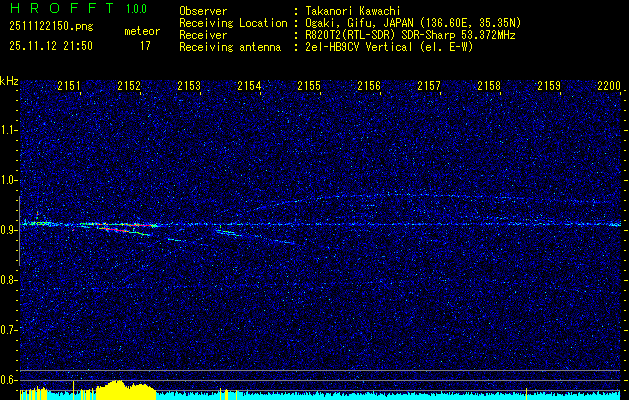Image resolution: width=629 pixels, height=400 pixels.
Task: Click the 0.7 frequency axis label
Action: click(x=9, y=329)
